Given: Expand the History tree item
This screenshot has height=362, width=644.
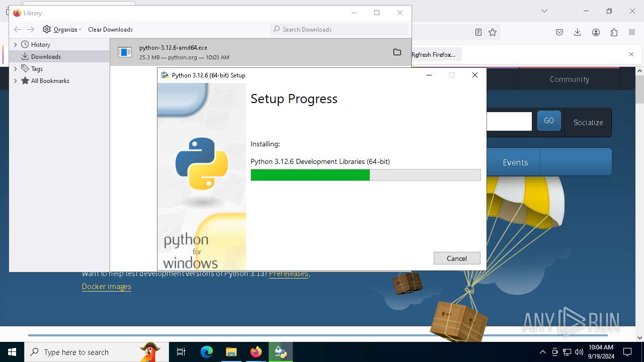Looking at the screenshot, I should tap(15, 44).
